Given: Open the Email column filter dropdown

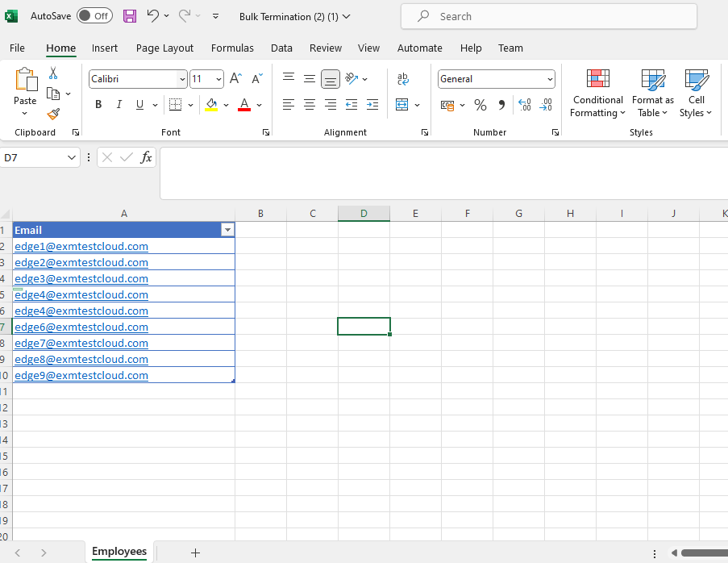Looking at the screenshot, I should 227,230.
